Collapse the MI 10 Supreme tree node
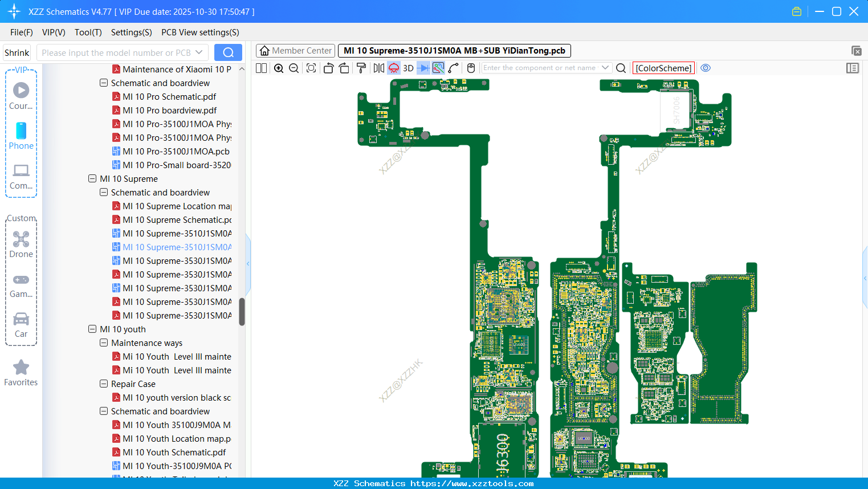The width and height of the screenshot is (868, 489). pyautogui.click(x=92, y=178)
